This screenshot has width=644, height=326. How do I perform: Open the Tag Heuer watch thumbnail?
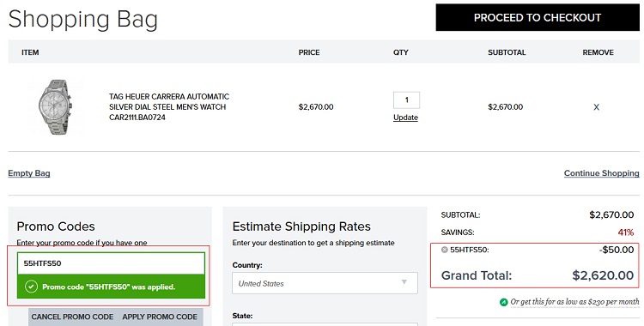click(x=56, y=106)
